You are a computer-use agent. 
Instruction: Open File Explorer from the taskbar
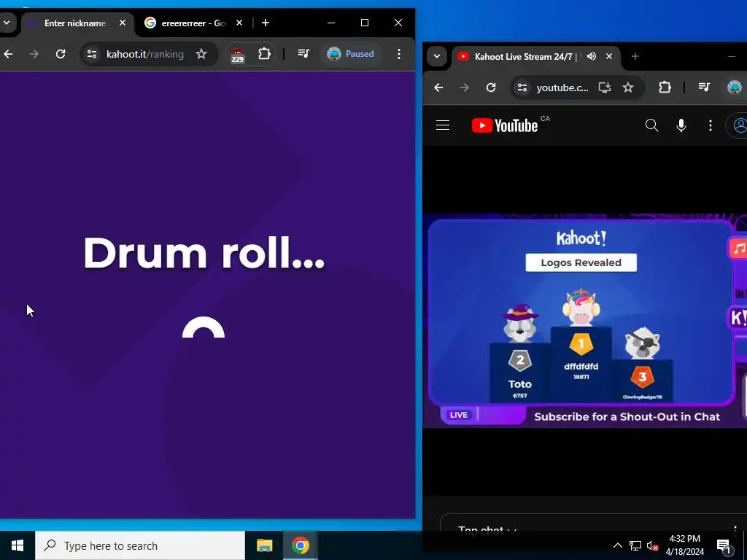point(264,545)
